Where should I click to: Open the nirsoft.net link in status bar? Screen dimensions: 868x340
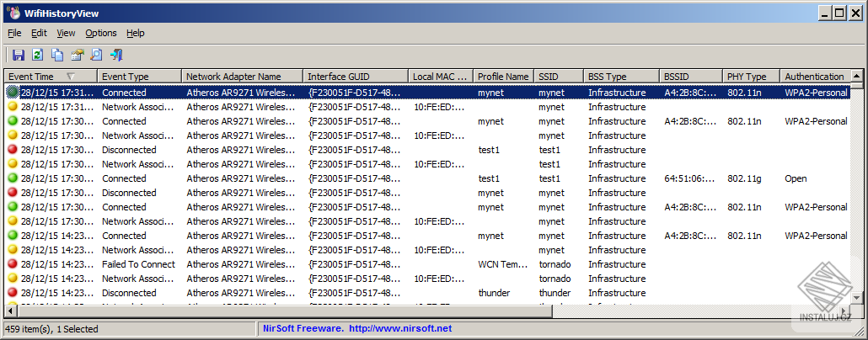(x=401, y=328)
